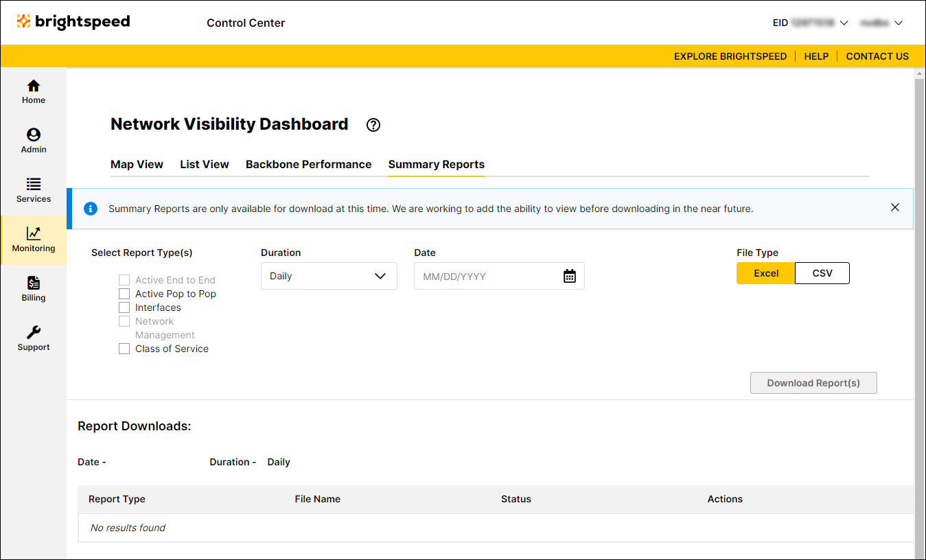Click the Actions column header

(725, 499)
